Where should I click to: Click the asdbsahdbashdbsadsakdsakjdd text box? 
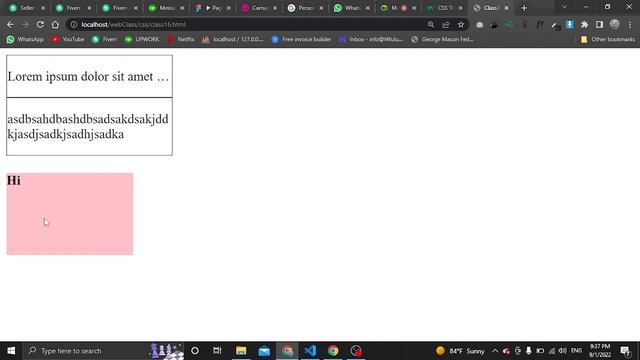[x=89, y=127]
